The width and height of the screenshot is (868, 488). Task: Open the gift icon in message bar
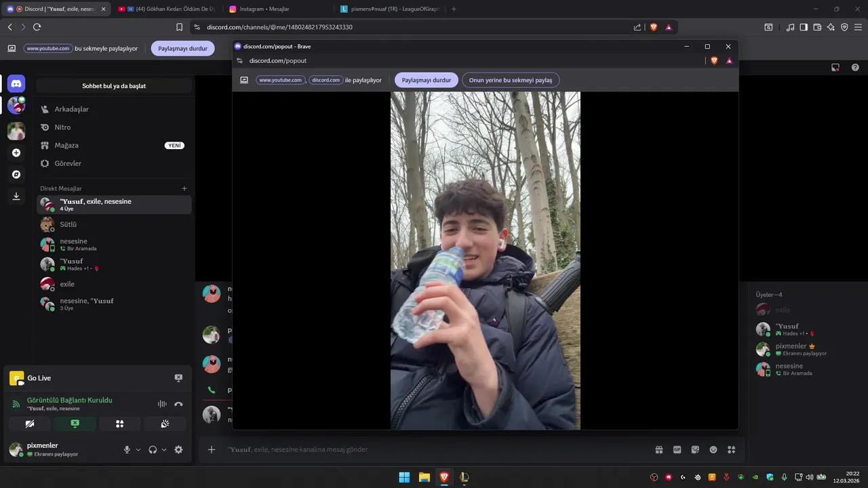click(x=658, y=449)
